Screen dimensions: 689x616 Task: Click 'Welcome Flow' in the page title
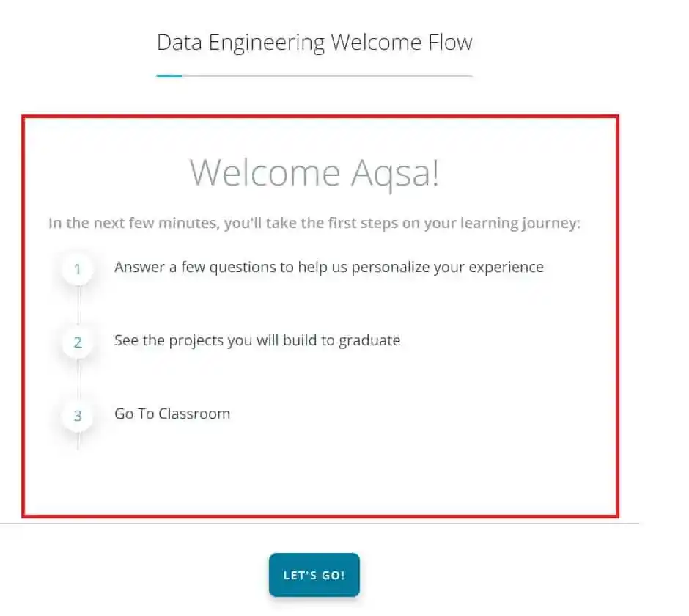point(401,43)
